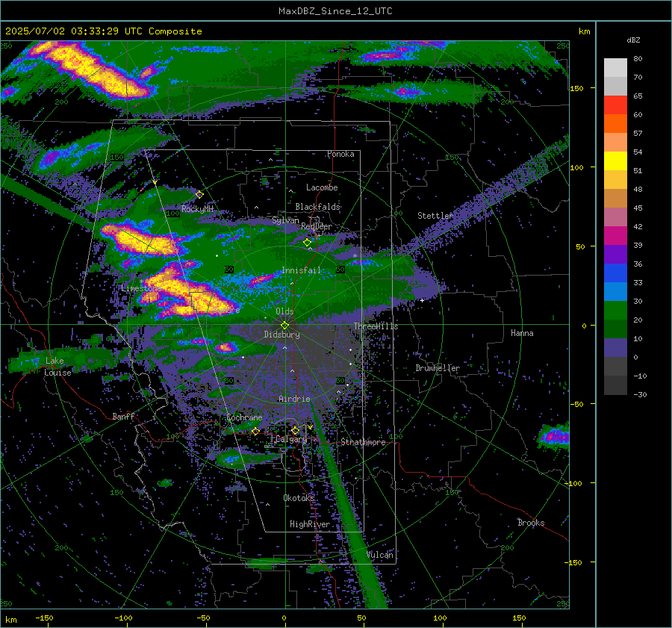Click the dBZ legend value 48
The width and height of the screenshot is (672, 628).
point(638,190)
